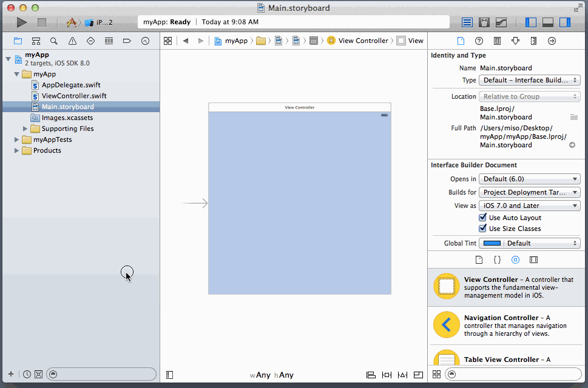This screenshot has width=588, height=388.
Task: Switch to the Media library
Action: (x=533, y=260)
